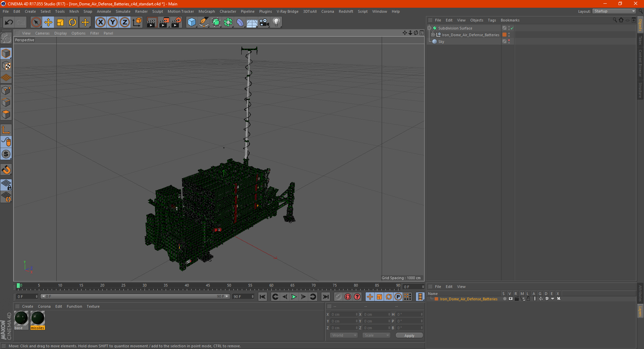Open the Structure side tab

[640, 90]
